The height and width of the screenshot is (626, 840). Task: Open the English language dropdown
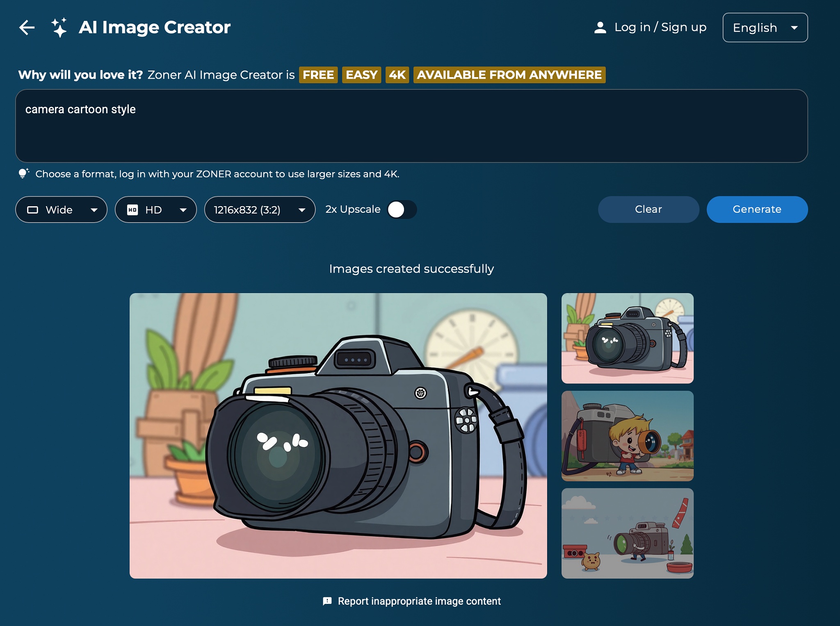pos(765,27)
